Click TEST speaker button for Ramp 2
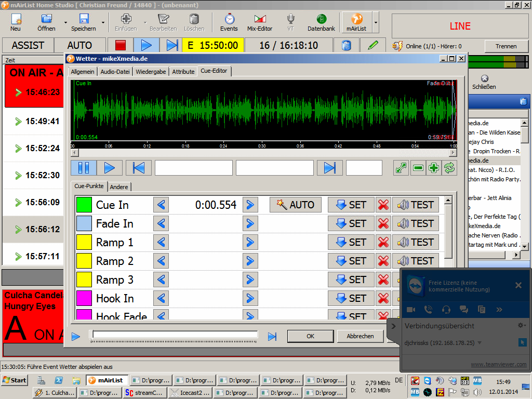Viewport: 532px width, 399px height. tap(416, 261)
